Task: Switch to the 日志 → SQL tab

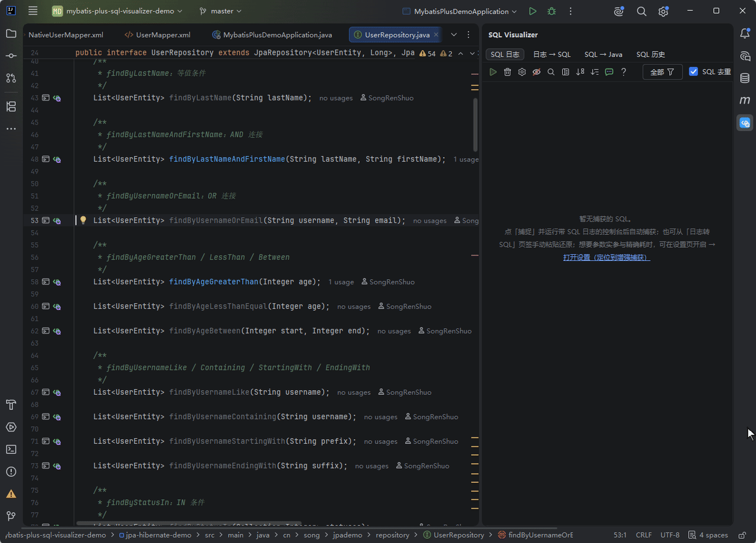Action: pyautogui.click(x=552, y=54)
